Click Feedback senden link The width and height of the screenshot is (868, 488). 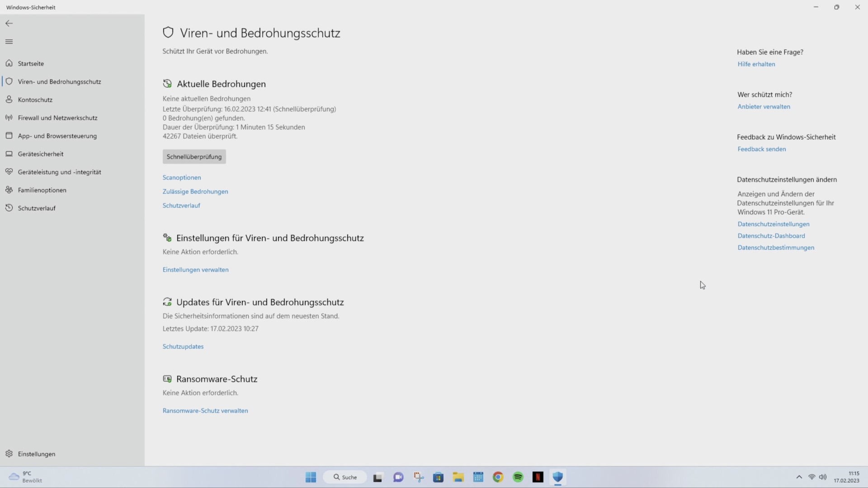coord(762,149)
